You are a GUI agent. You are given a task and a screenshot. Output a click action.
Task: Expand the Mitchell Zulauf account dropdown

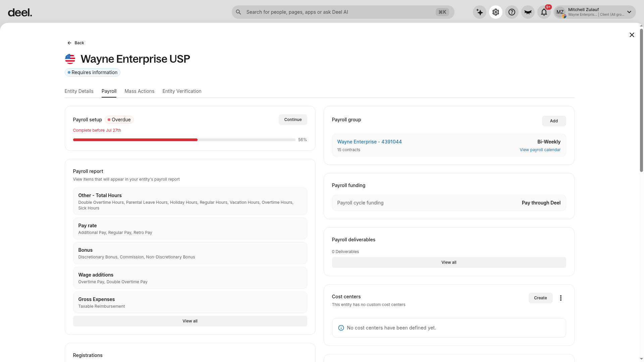[x=629, y=12]
